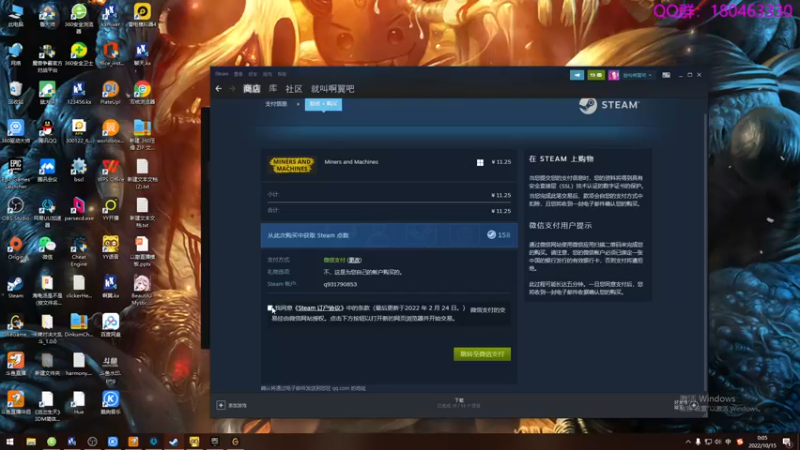This screenshot has width=800, height=450.
Task: Click the Steam forward arrow
Action: [232, 89]
